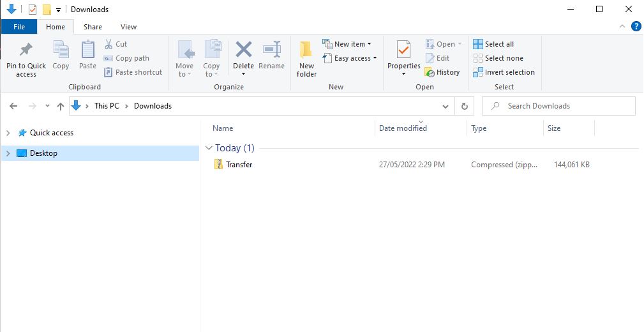Expand the Quick access tree node

[8, 133]
